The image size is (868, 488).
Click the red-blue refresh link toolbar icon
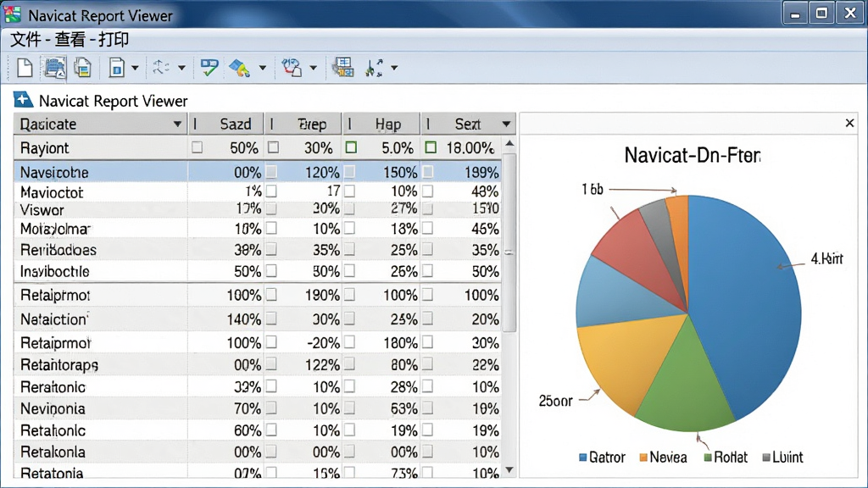pos(292,68)
